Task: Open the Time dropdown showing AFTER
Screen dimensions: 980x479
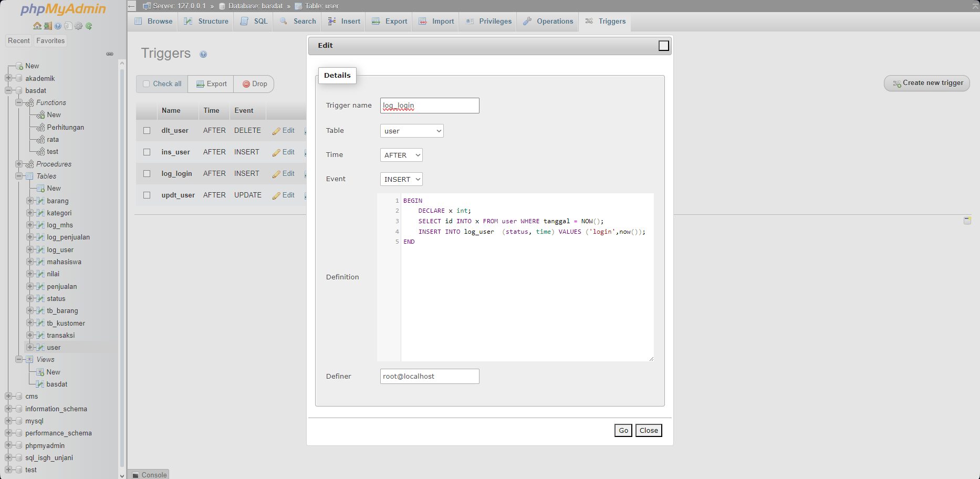Action: click(401, 155)
